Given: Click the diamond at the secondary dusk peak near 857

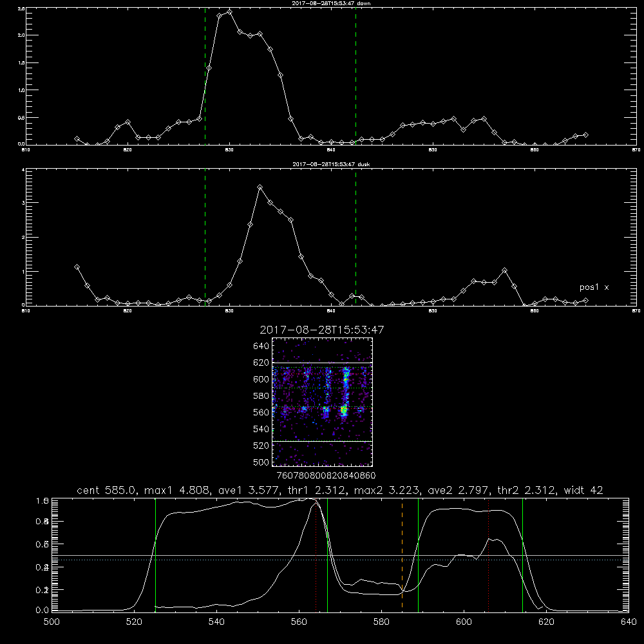Looking at the screenshot, I should click(x=505, y=270).
